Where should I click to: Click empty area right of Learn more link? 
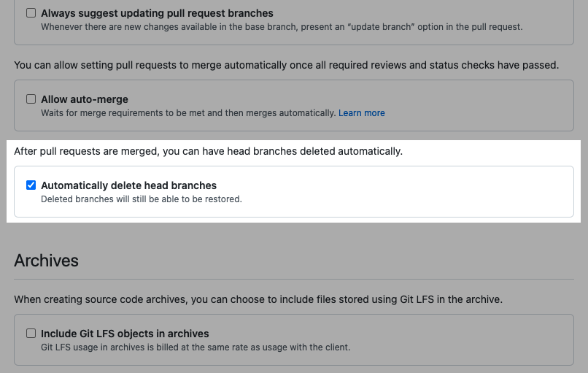pos(474,113)
